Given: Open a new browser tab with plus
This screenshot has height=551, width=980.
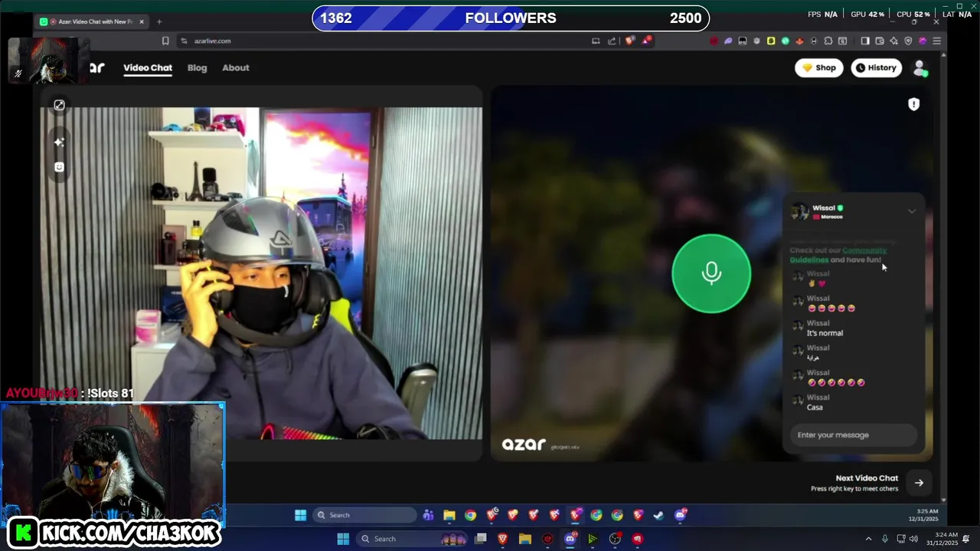Looking at the screenshot, I should [159, 21].
